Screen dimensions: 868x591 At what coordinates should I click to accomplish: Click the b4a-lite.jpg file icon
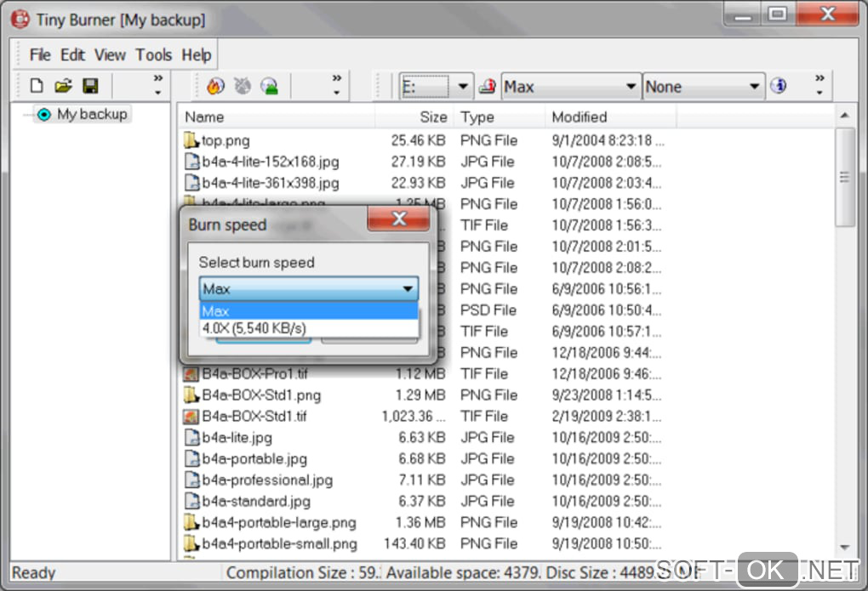point(191,438)
